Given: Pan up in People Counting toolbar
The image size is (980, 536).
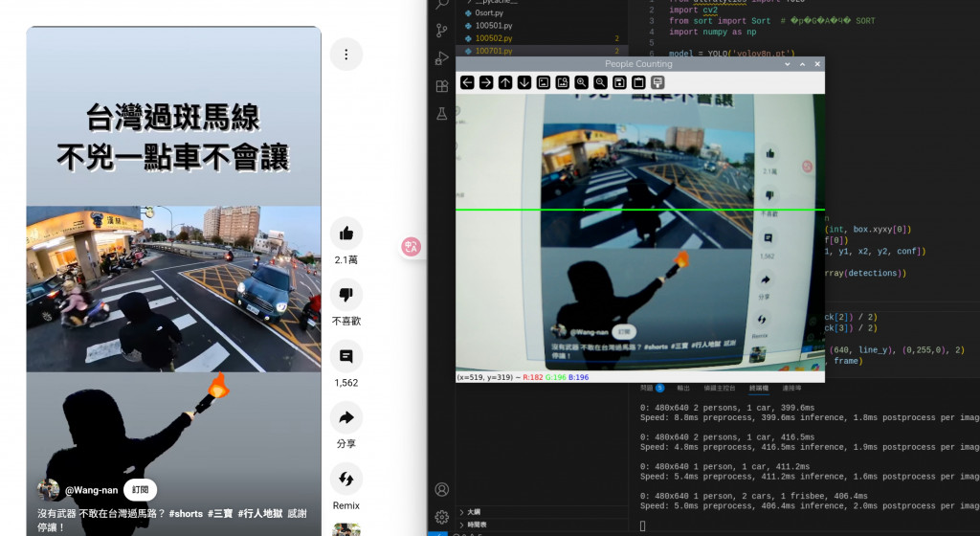Looking at the screenshot, I should click(505, 82).
